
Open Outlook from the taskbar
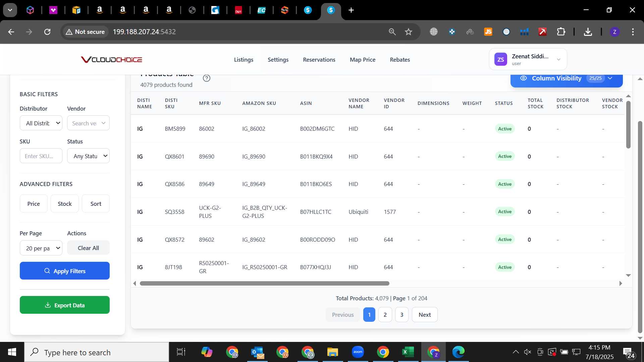click(258, 352)
